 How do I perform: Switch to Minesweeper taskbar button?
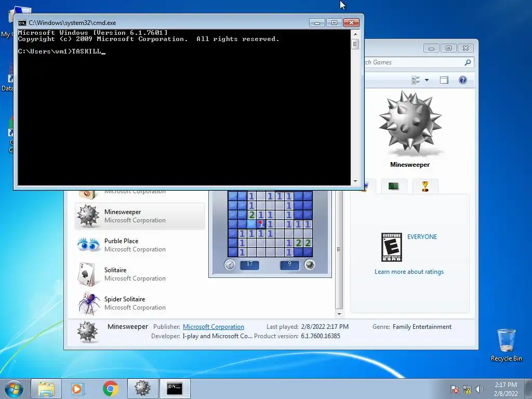142,389
